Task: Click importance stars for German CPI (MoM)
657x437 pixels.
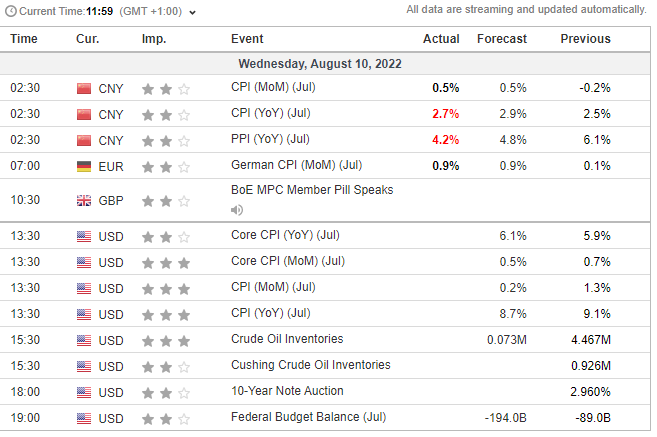Action: pos(166,165)
